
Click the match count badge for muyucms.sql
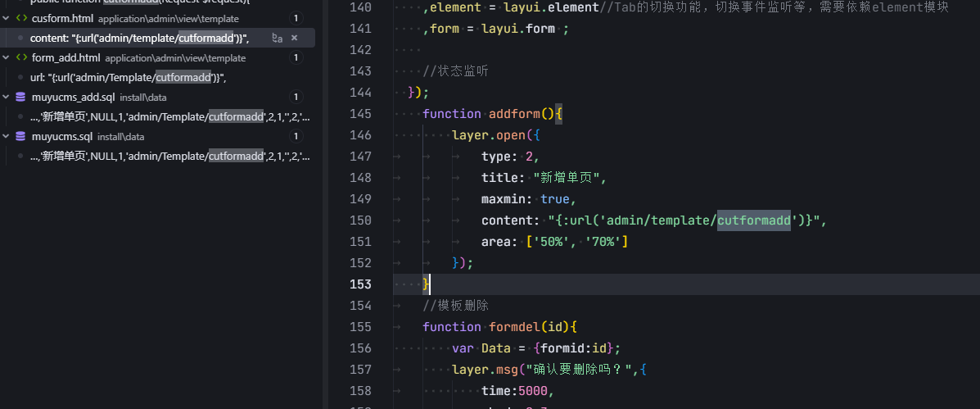pyautogui.click(x=296, y=136)
